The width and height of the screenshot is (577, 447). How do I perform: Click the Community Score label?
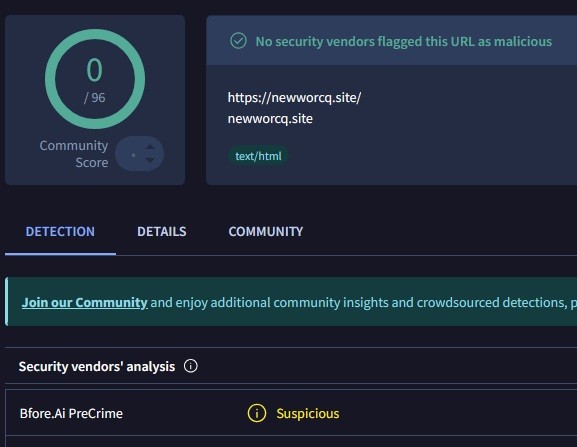[74, 154]
